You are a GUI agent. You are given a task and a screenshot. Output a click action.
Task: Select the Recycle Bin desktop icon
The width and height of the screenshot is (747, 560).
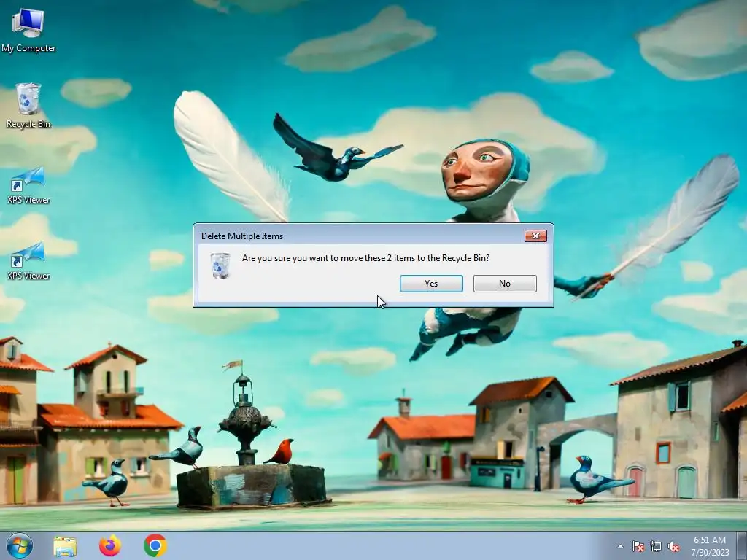[28, 106]
